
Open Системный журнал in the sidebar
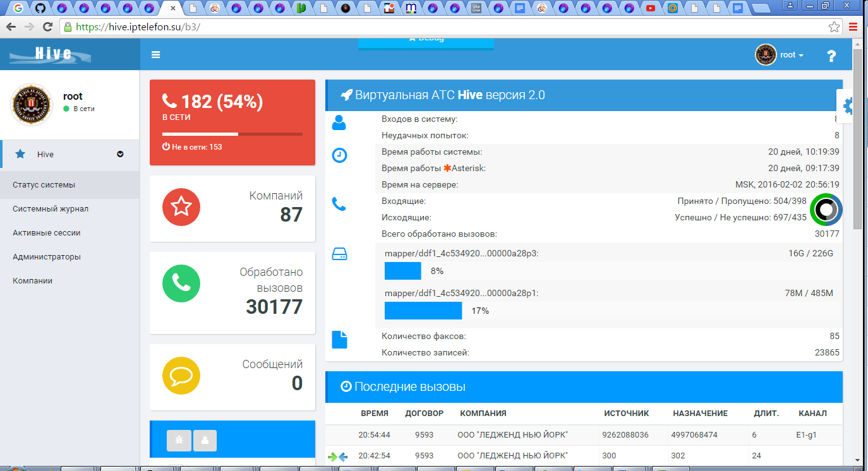[69, 209]
